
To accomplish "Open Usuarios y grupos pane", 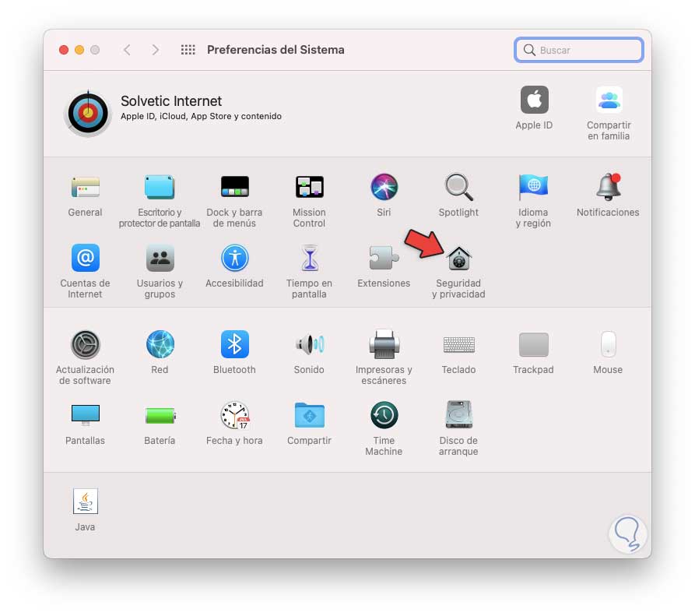I will tap(160, 258).
